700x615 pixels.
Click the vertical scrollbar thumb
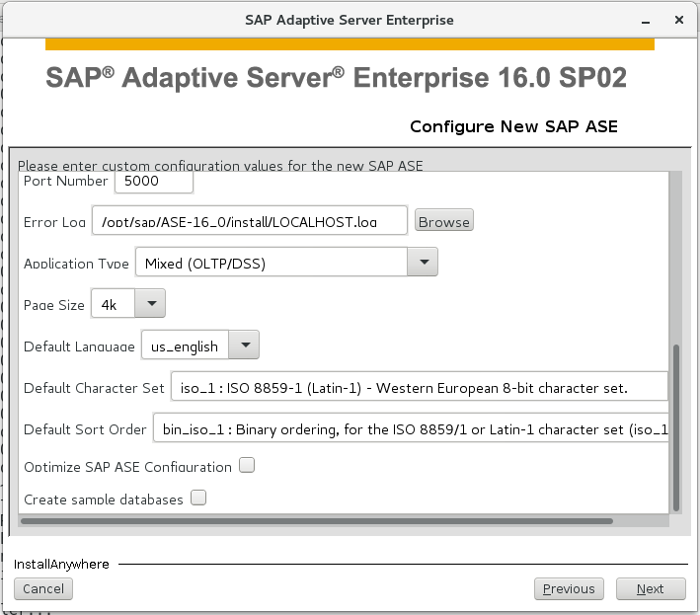pos(676,427)
